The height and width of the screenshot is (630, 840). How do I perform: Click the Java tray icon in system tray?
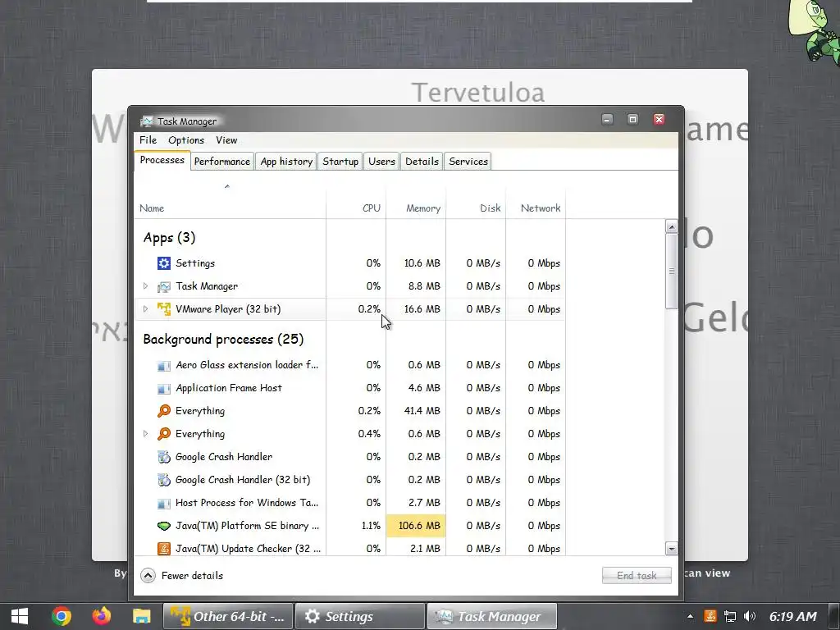710,616
